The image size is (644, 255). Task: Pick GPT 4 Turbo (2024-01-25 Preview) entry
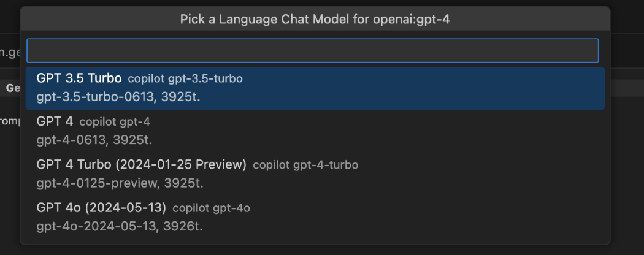tap(141, 164)
